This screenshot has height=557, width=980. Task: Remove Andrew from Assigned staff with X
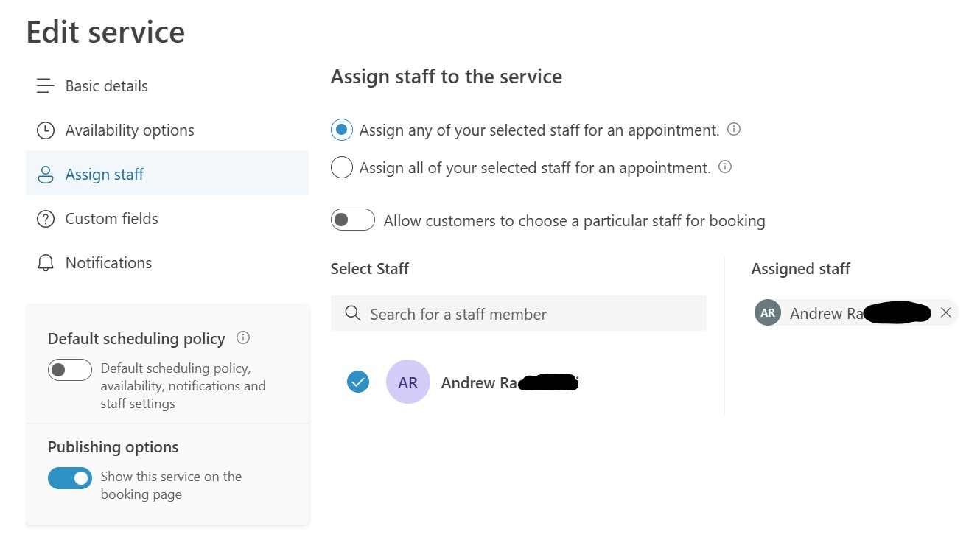point(946,313)
